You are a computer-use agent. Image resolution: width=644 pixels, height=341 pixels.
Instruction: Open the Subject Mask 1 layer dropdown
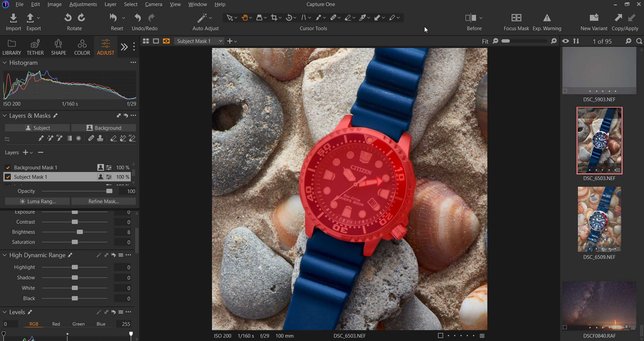(200, 41)
